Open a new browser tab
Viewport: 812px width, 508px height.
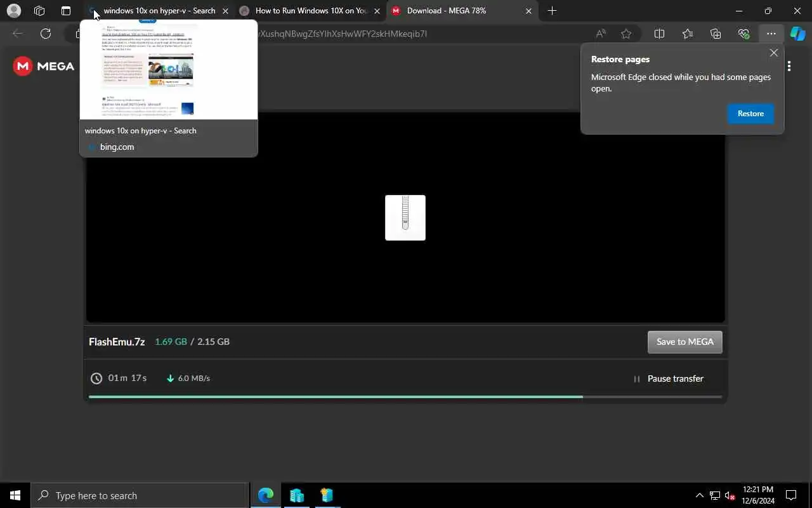(x=552, y=11)
